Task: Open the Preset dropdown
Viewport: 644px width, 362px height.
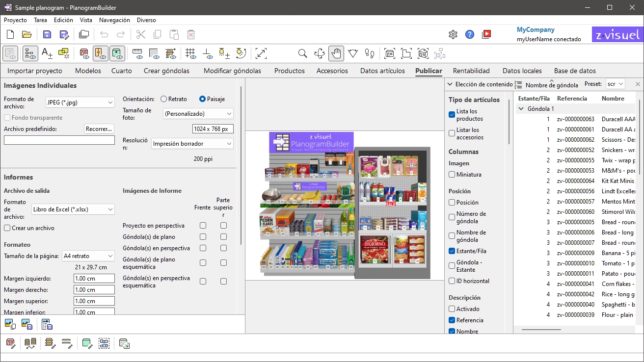Action: click(x=616, y=84)
